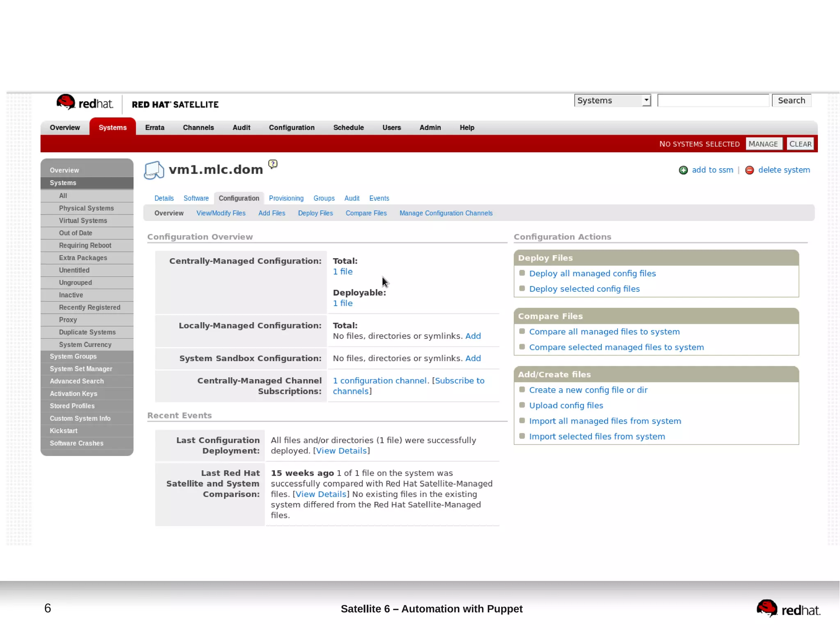Screen dimensions: 840x630
Task: Click the help question mark icon beside vm1.mlc.dom
Action: click(273, 164)
